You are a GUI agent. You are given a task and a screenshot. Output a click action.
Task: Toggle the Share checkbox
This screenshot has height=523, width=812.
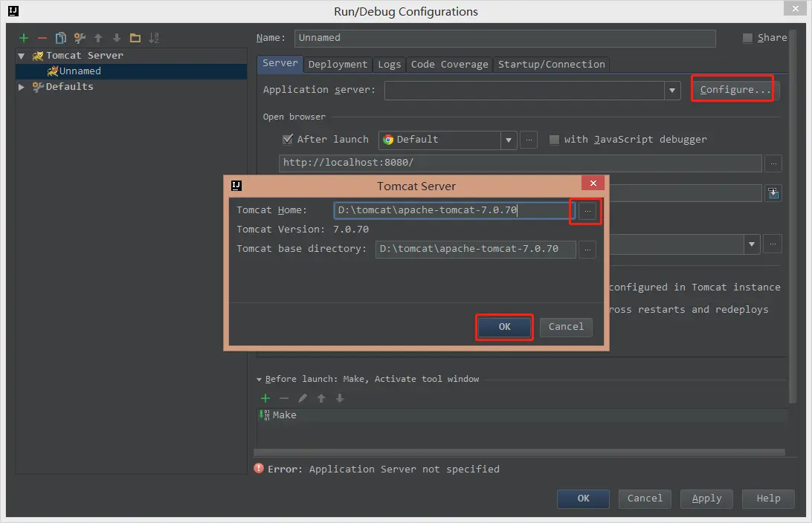747,38
